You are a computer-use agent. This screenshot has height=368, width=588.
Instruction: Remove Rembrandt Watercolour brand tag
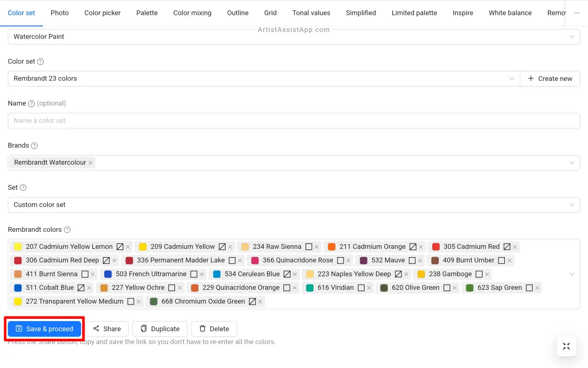90,163
